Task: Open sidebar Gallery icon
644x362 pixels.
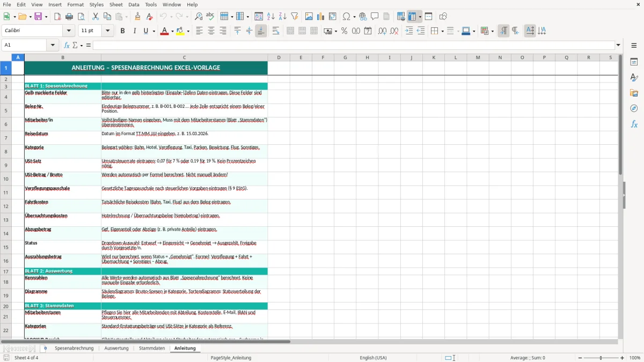Action: [x=634, y=93]
